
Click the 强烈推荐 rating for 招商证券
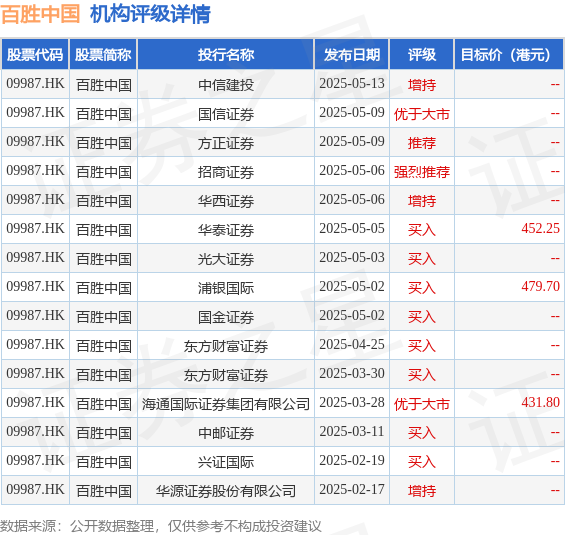422,172
